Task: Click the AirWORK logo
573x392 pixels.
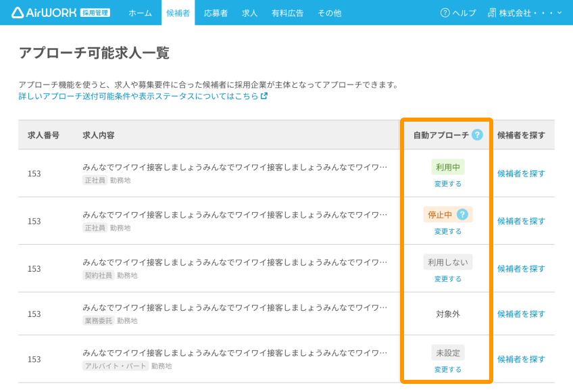Action: [x=44, y=13]
